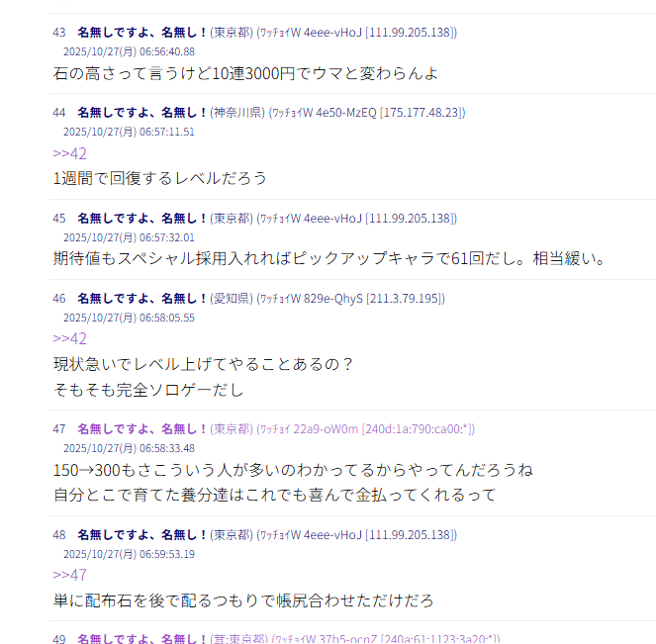Click poster name on post 45
Viewport: 656px width, 644px height.
tap(141, 219)
